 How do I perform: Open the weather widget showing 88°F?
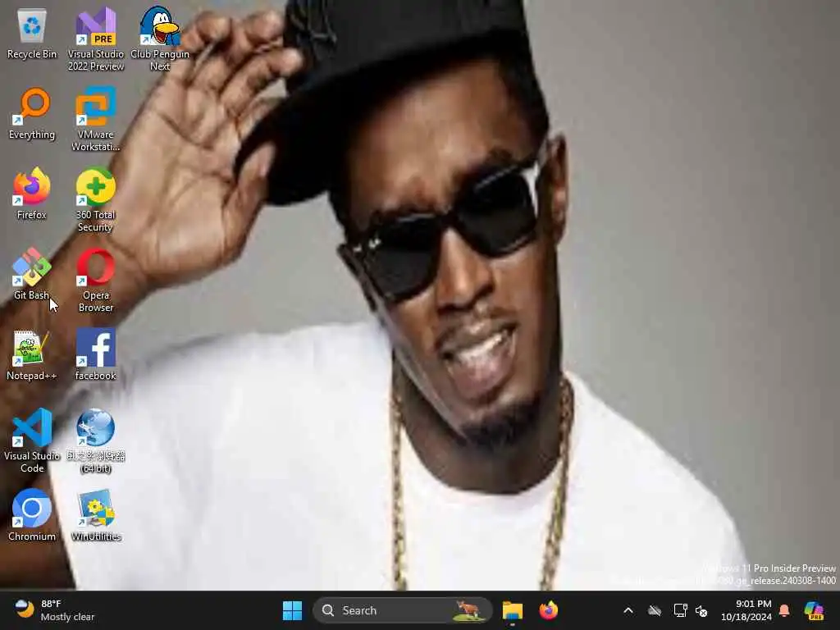pos(54,610)
